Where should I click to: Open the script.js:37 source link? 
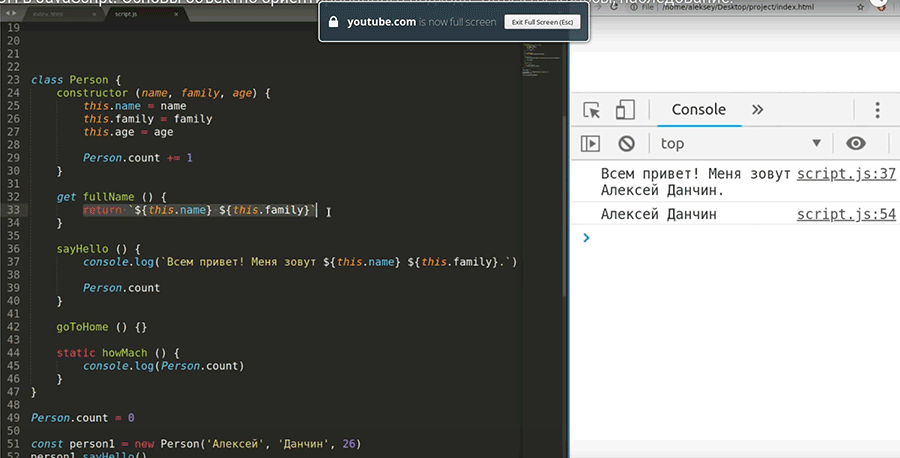pos(846,174)
